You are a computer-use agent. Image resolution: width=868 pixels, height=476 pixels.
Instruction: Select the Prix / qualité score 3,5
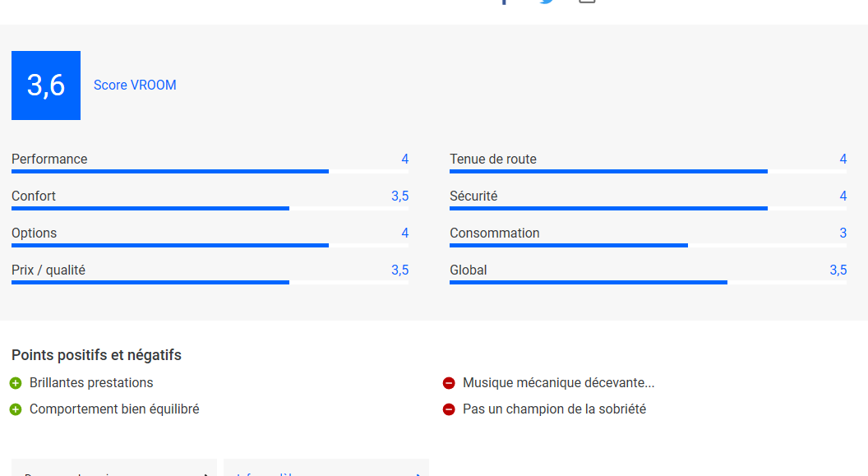[399, 270]
